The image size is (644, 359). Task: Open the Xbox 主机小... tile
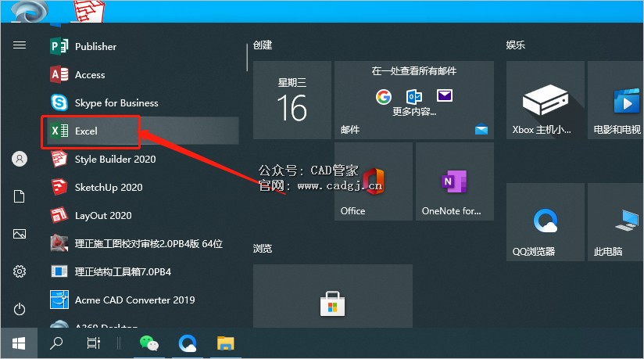pyautogui.click(x=545, y=100)
